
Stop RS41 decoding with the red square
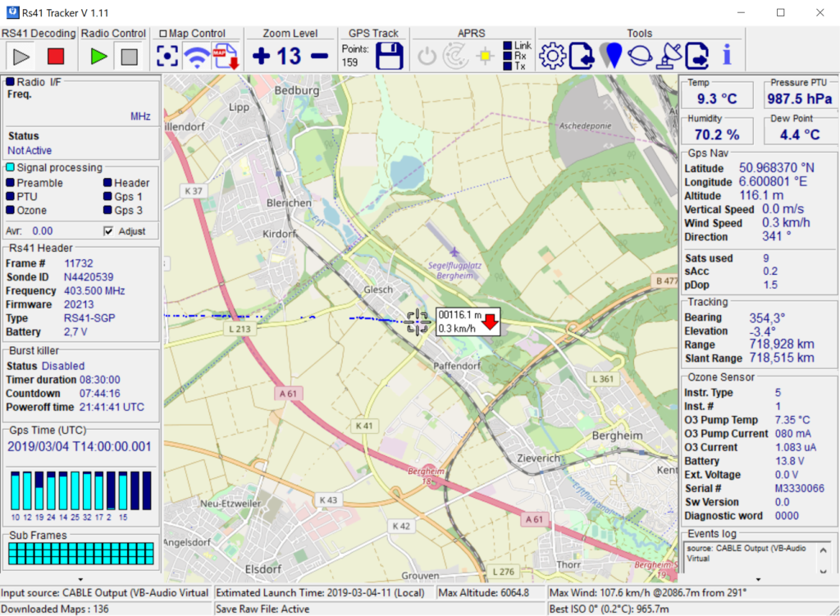click(56, 57)
